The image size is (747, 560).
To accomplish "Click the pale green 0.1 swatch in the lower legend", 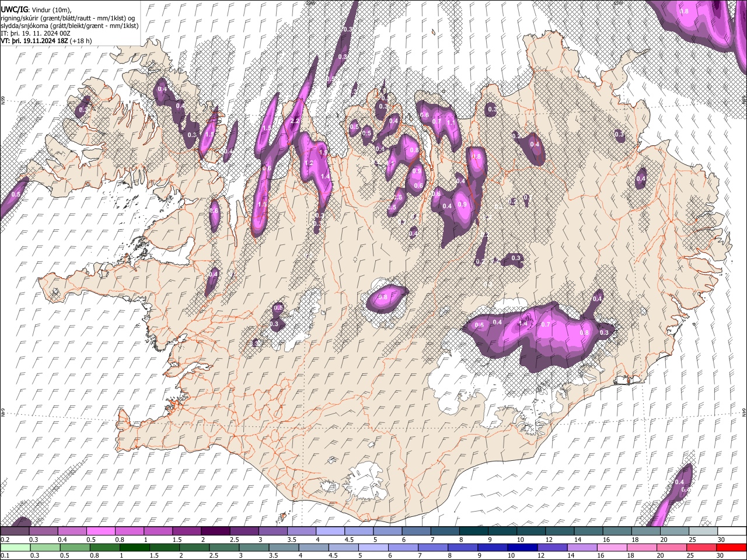I will point(15,548).
